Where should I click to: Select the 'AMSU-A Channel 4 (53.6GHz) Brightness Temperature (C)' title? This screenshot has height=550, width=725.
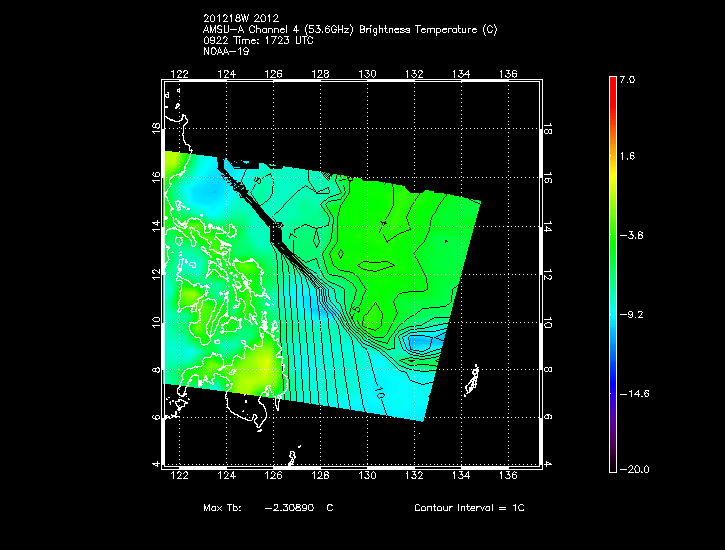(350, 30)
